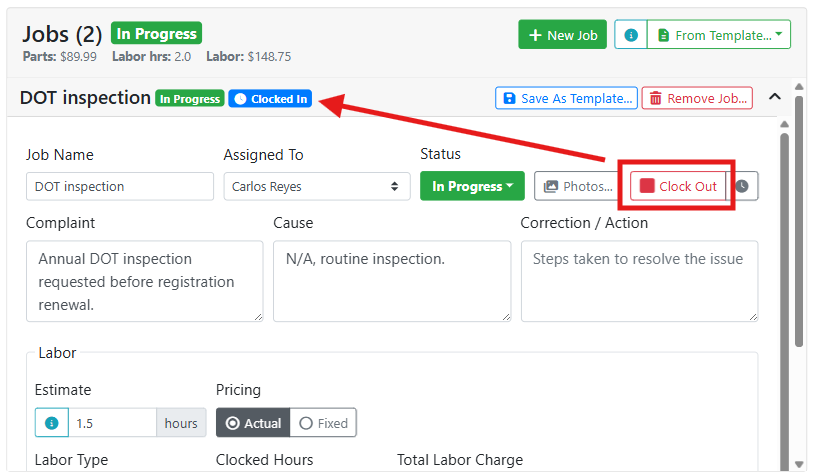816x472 pixels.
Task: Collapse the DOT inspection job panel
Action: [775, 97]
